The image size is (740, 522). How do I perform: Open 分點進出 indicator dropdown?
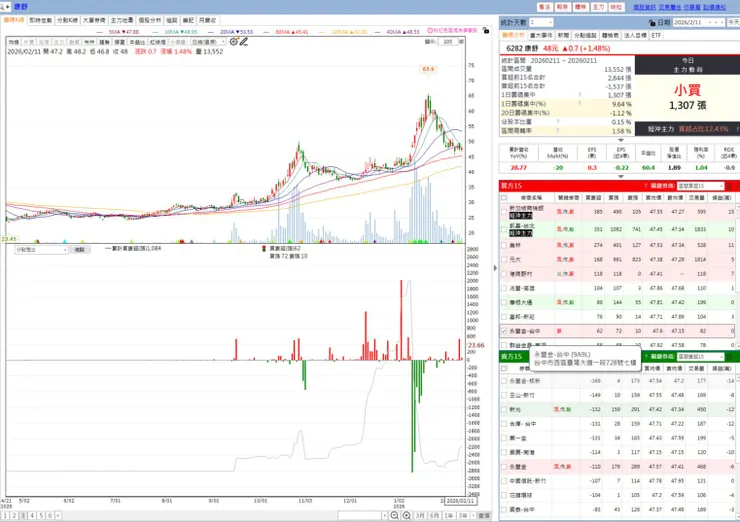pyautogui.click(x=41, y=250)
